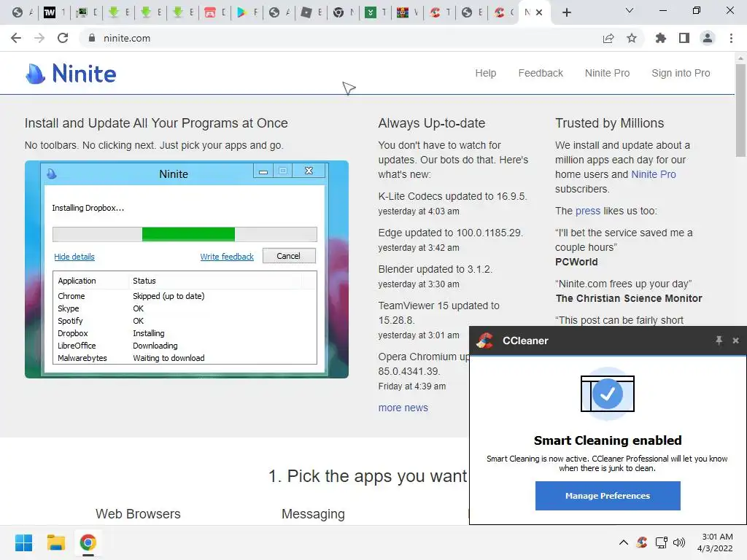Click the Chrome taskbar icon
This screenshot has height=560, width=747.
pyautogui.click(x=88, y=542)
